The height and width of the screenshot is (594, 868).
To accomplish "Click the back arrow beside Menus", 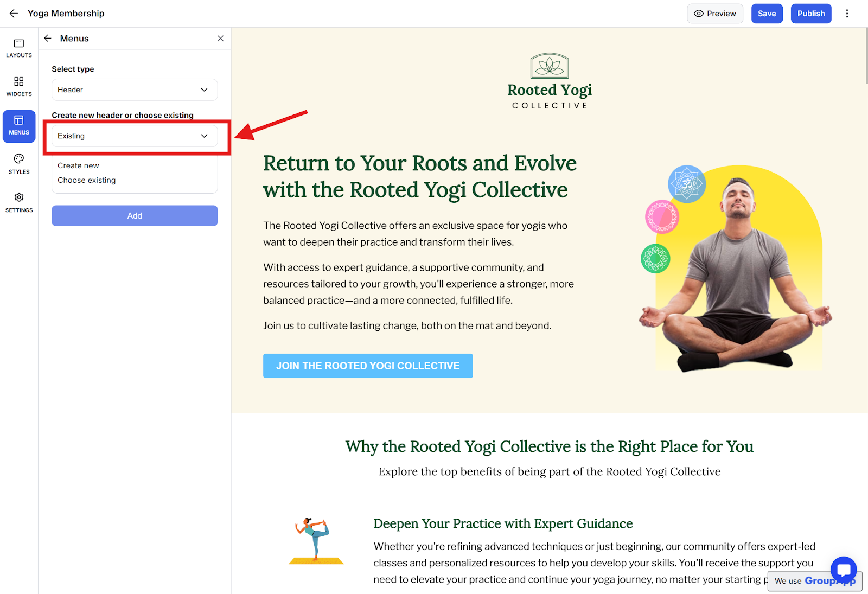I will pyautogui.click(x=48, y=39).
